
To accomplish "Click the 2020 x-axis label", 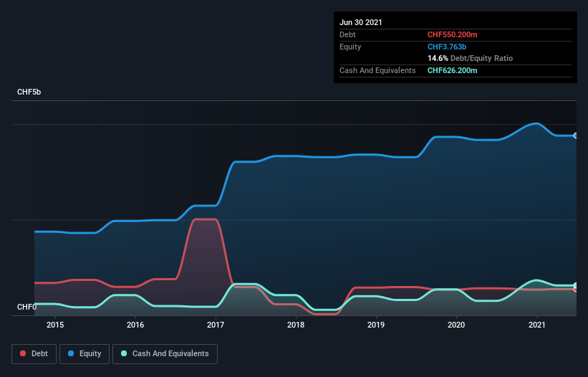I will (x=456, y=325).
